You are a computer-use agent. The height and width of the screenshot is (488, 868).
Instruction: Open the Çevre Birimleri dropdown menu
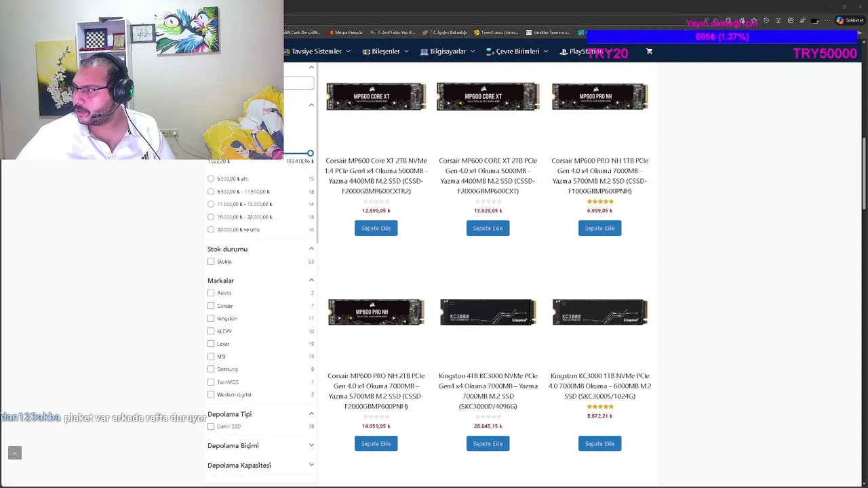coord(517,52)
